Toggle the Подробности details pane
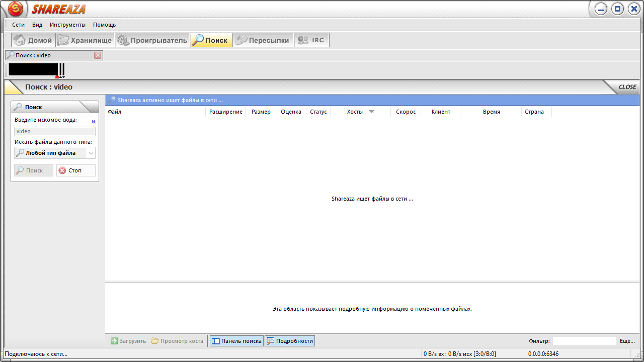This screenshot has height=362, width=644. point(290,341)
